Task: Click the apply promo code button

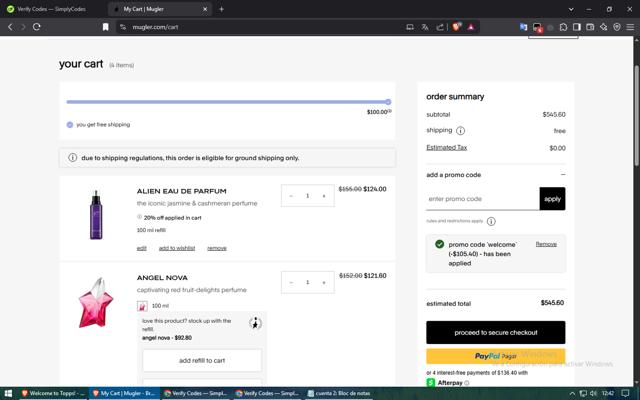Action: tap(552, 199)
